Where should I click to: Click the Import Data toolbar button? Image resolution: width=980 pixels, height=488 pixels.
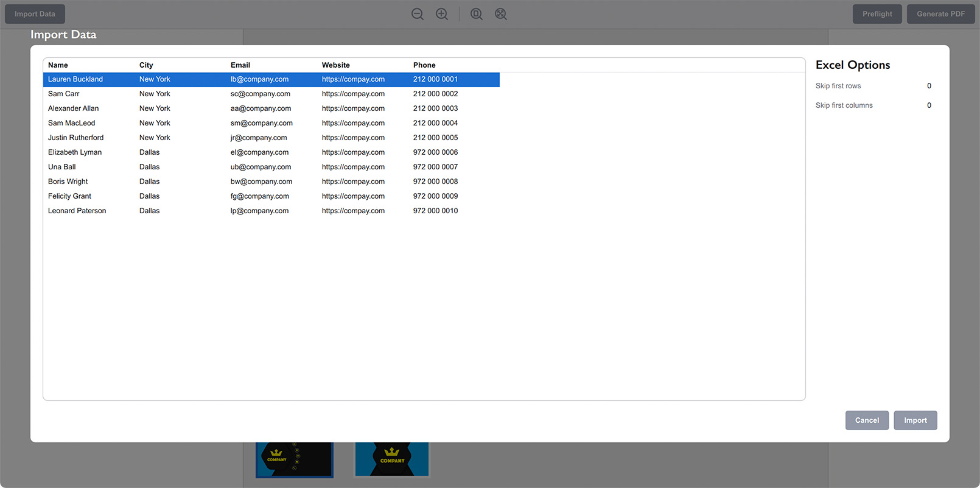pos(35,14)
